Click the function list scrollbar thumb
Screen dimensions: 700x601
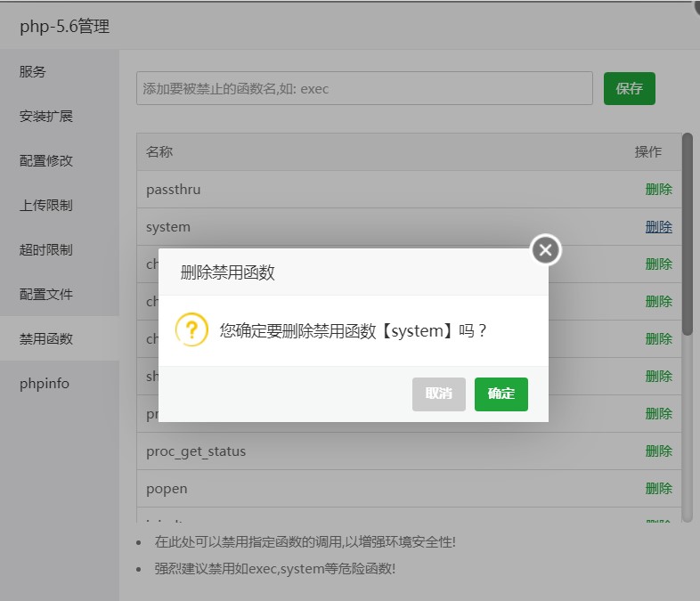tap(687, 234)
